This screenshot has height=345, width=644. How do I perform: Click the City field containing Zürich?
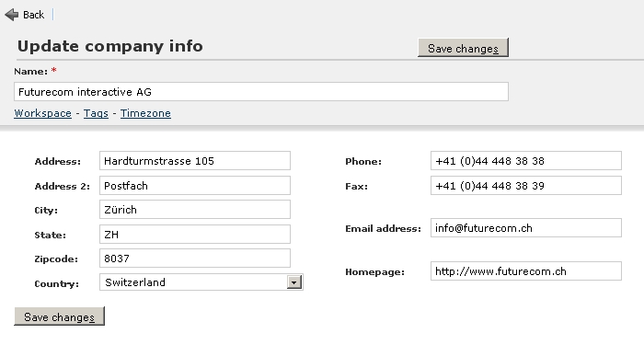[x=195, y=210]
